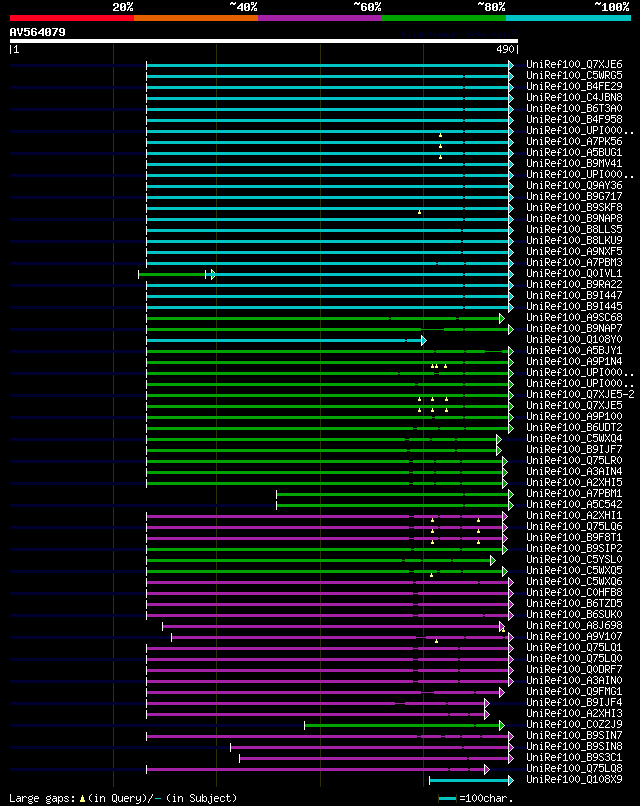640x806 pixels.
Task: Select the UniRef100_Q108X9 label
Action: point(574,779)
